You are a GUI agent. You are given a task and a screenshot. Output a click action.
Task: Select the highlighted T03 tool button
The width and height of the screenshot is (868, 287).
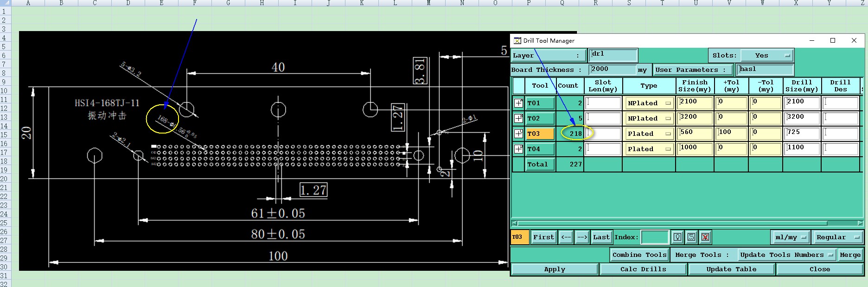540,134
